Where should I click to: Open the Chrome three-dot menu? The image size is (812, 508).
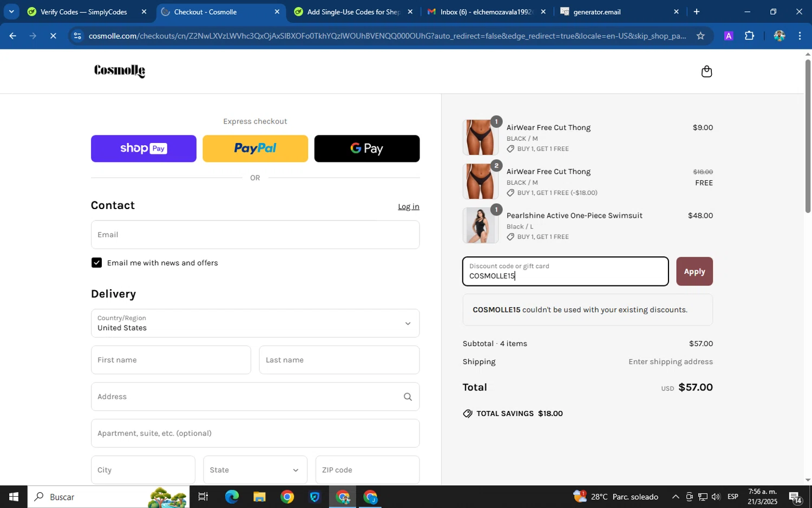800,36
